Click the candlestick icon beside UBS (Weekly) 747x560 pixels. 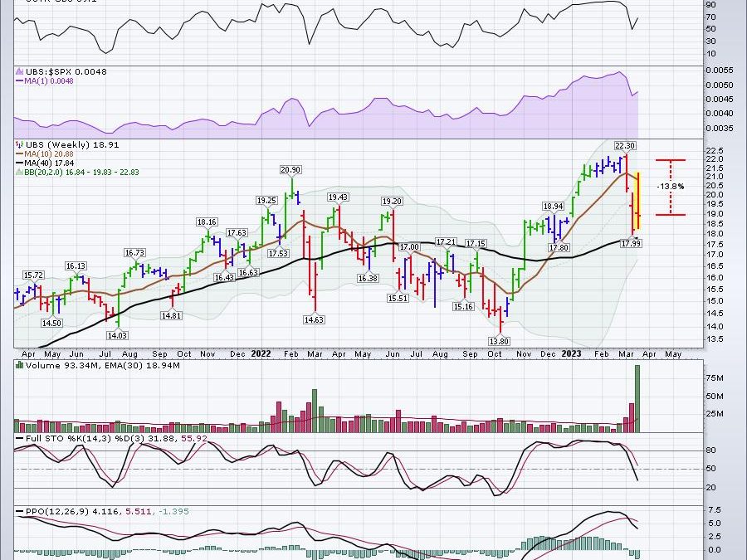tap(20, 144)
